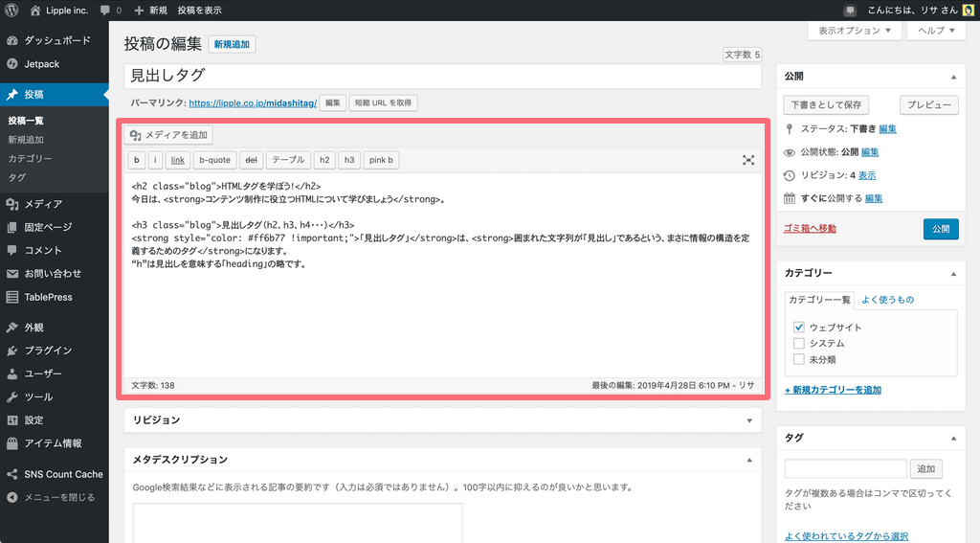Toggle distraction-free fullscreen editor icon

click(x=748, y=160)
